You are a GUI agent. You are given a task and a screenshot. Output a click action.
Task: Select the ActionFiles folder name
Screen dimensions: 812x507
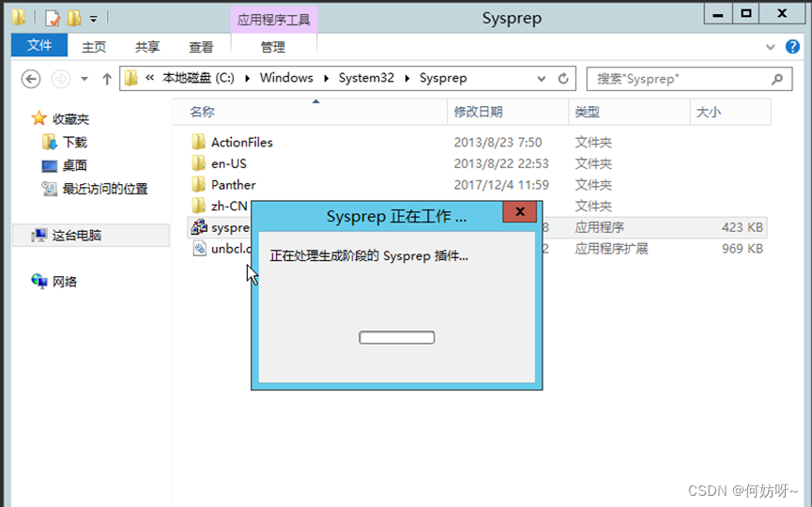(x=242, y=143)
